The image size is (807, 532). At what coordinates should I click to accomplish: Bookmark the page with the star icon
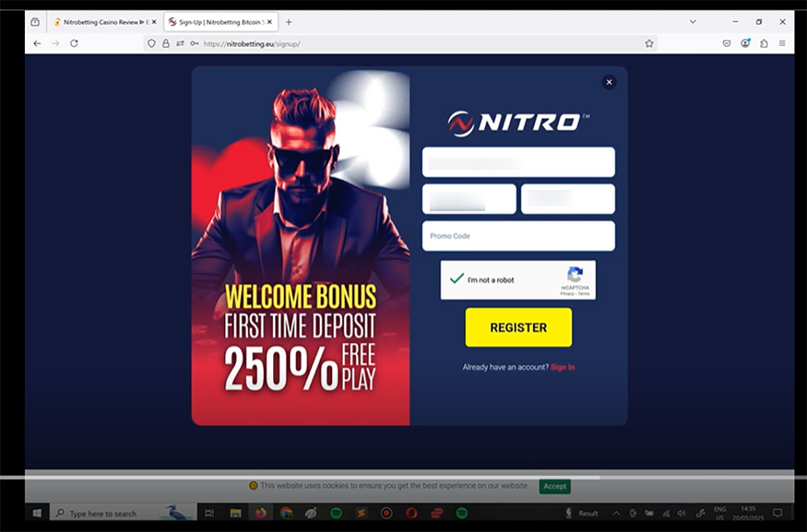click(650, 43)
